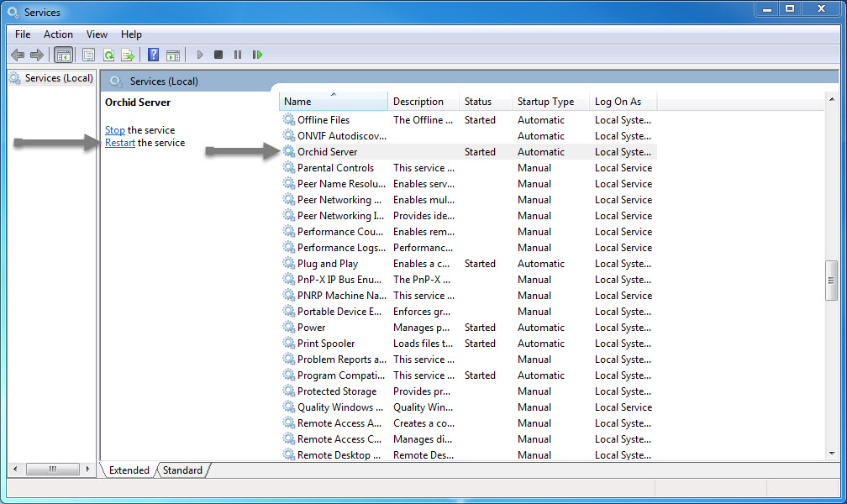
Task: Click the Services icon in the title bar
Action: tap(13, 12)
